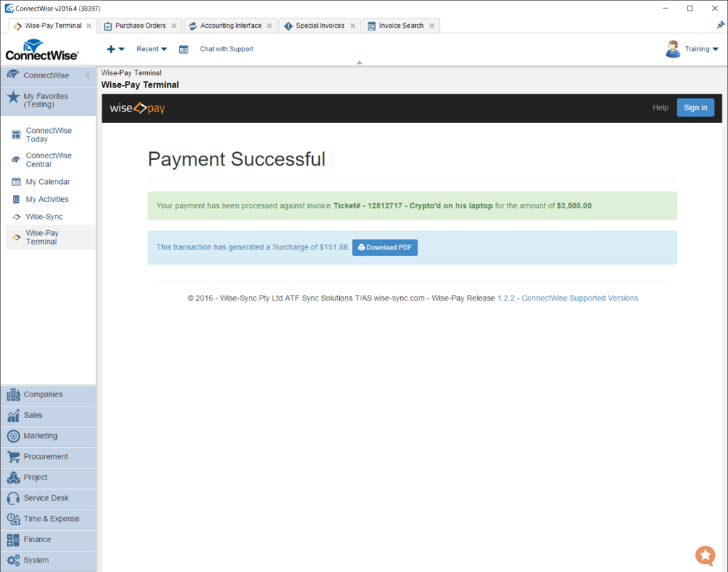
Task: Open the 1.2.2 release link
Action: coord(506,298)
